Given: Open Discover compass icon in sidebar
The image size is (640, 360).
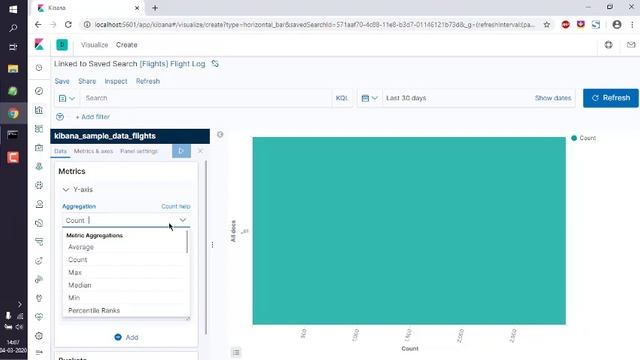Looking at the screenshot, I should tap(39, 91).
